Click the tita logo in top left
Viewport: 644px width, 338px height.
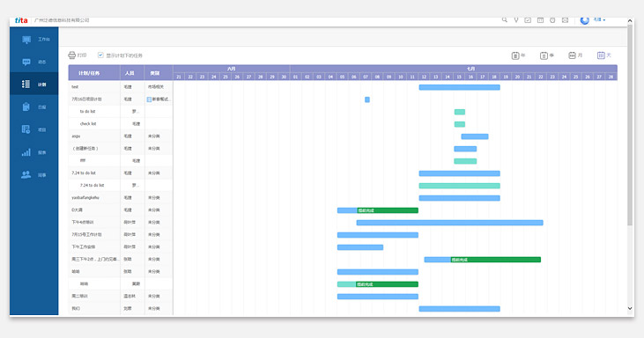click(x=21, y=20)
